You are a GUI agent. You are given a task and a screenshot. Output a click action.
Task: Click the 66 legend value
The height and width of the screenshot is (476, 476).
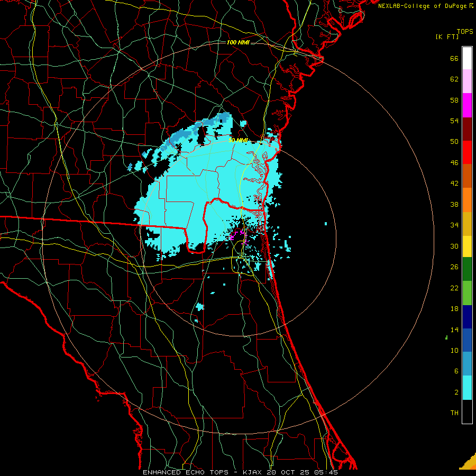454,58
